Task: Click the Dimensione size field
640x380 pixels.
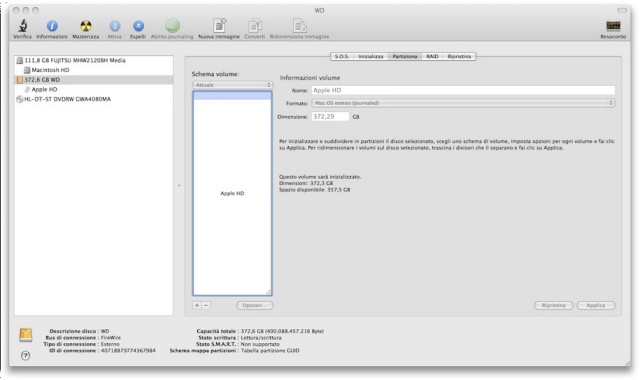Action: coord(331,117)
